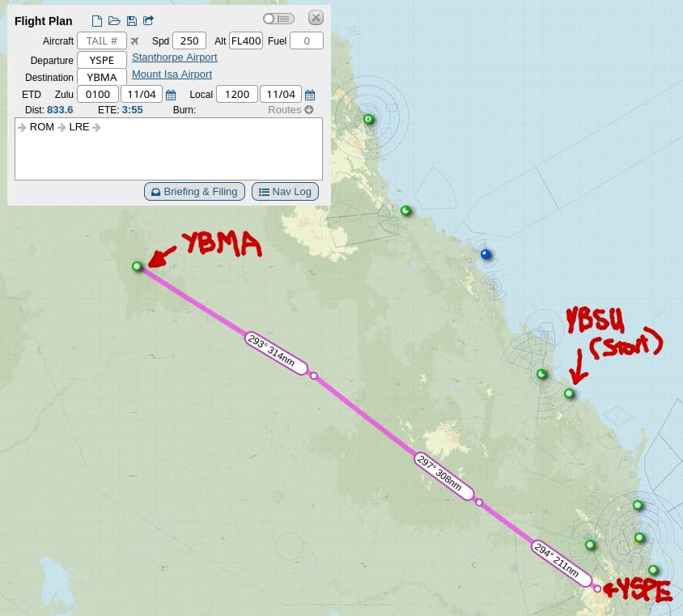Select the 297° 308nm route leg label
This screenshot has width=683, height=616.
pyautogui.click(x=444, y=477)
